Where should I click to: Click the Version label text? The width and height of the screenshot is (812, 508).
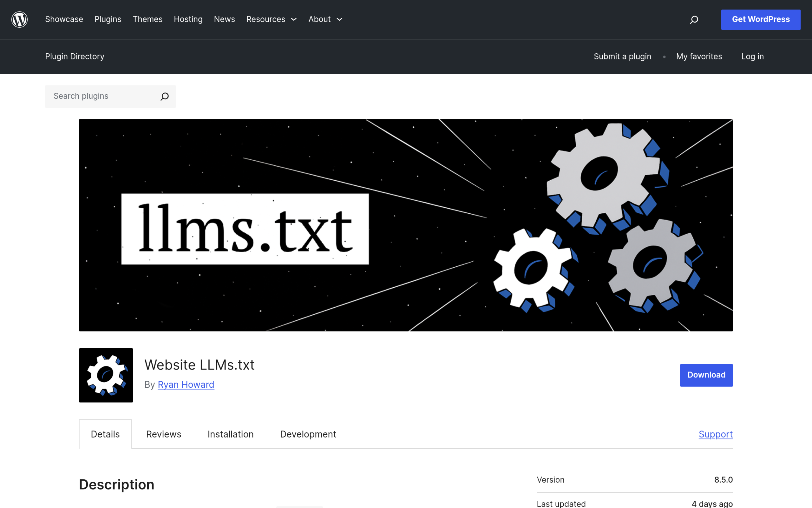click(x=551, y=480)
